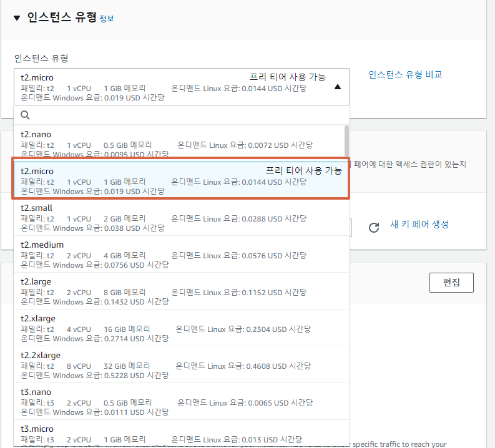Click the 인스턴스 유형 field label
This screenshot has width=495, height=448.
(x=41, y=59)
